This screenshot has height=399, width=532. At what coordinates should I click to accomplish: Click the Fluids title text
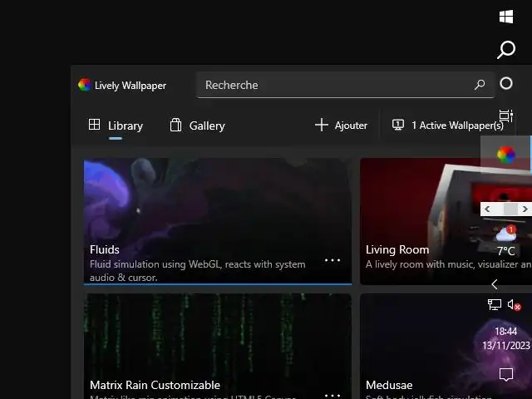[105, 249]
